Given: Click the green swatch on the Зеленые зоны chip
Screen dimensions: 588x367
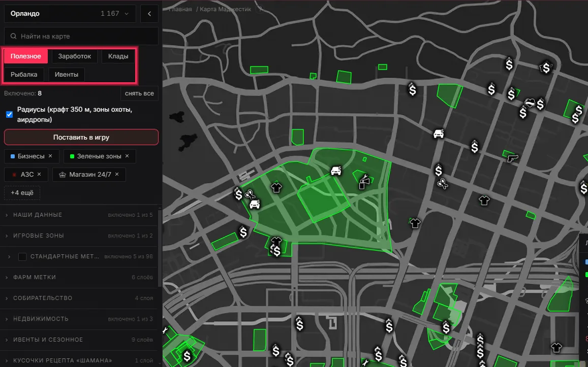Looking at the screenshot, I should tap(72, 156).
